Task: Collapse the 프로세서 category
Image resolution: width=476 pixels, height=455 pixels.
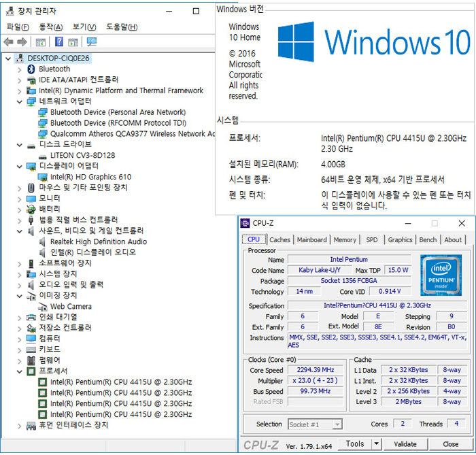Action: coord(20,371)
